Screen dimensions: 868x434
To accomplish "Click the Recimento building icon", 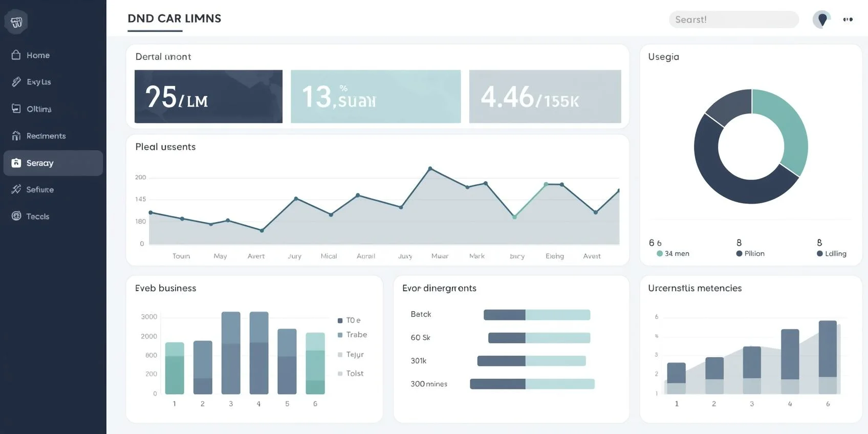I will click(16, 136).
